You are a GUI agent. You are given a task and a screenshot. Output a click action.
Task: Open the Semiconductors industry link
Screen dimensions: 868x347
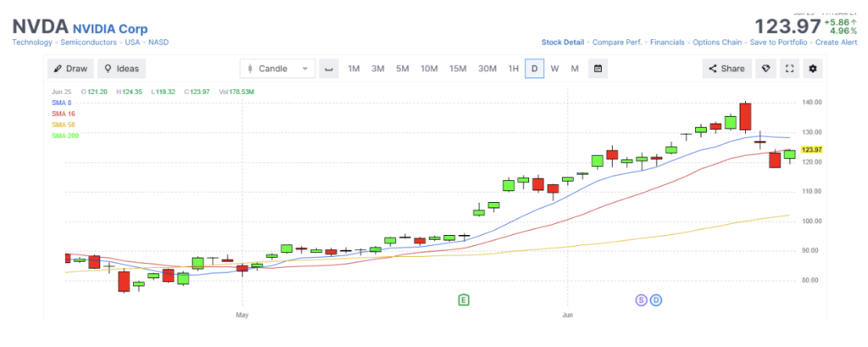(x=88, y=42)
